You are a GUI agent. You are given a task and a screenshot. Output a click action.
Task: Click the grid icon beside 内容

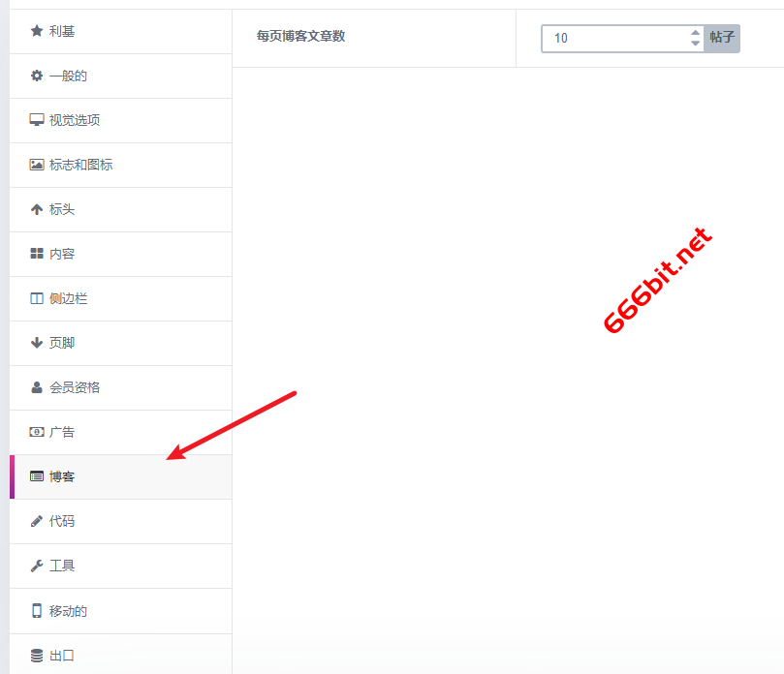click(37, 254)
